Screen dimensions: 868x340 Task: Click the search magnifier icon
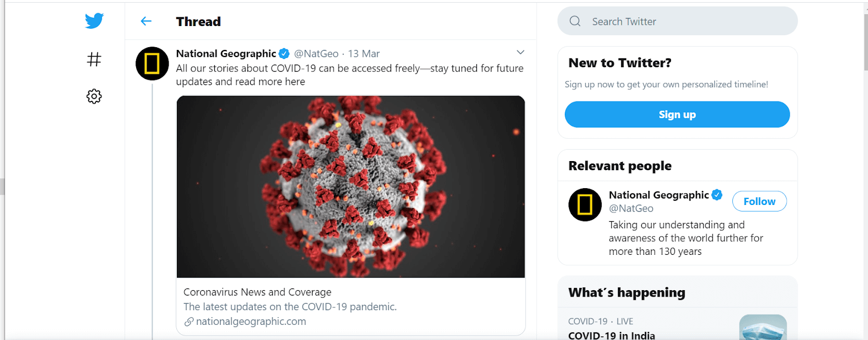(574, 21)
